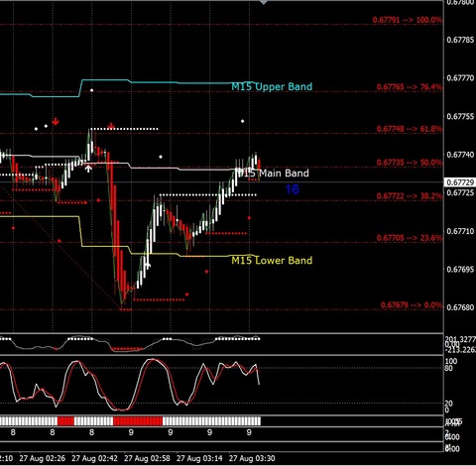
Task: Click price scale value 0.67755
Action: pos(460,117)
